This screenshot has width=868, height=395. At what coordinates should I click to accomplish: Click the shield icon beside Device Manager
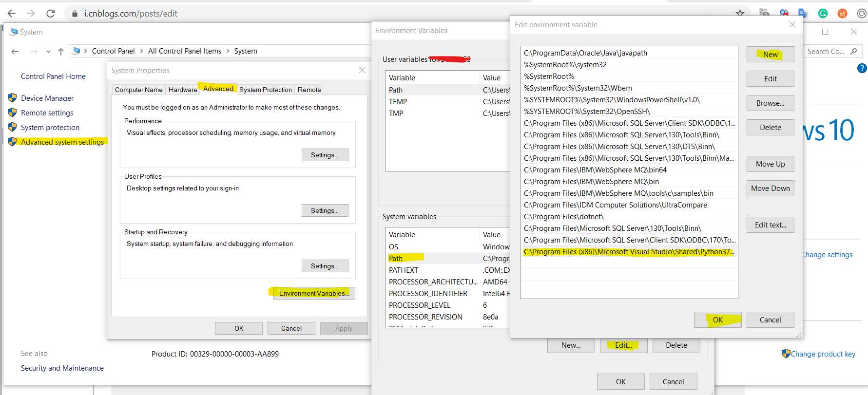click(12, 98)
